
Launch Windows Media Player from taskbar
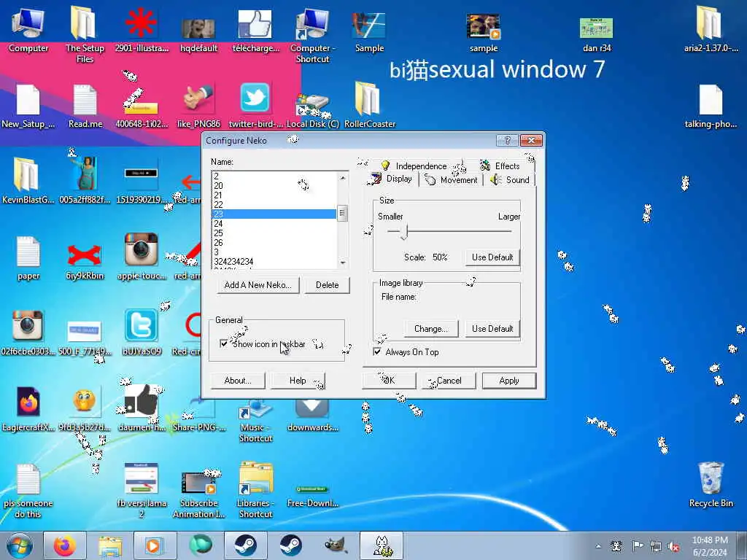[x=155, y=545]
